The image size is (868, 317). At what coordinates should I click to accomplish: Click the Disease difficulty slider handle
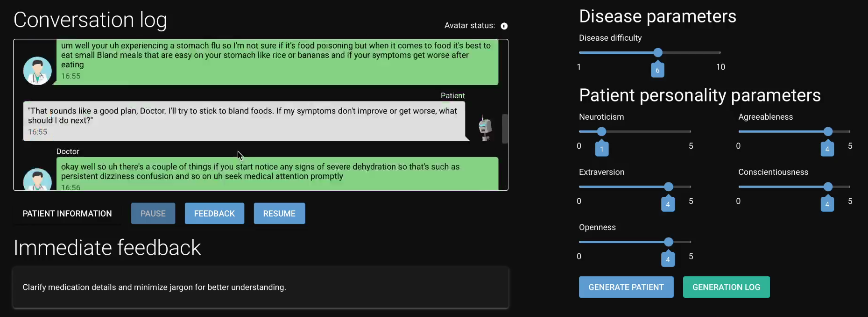[658, 52]
